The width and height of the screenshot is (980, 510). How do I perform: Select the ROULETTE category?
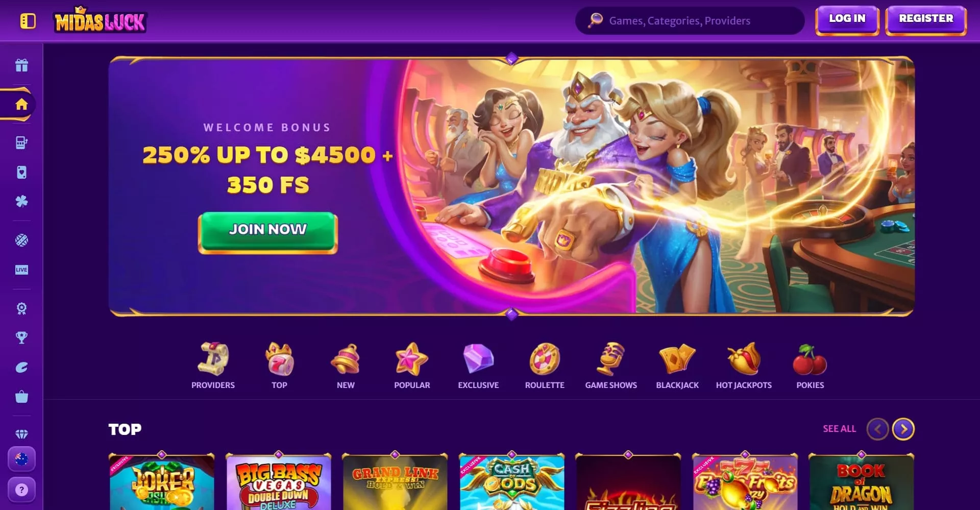coord(545,366)
